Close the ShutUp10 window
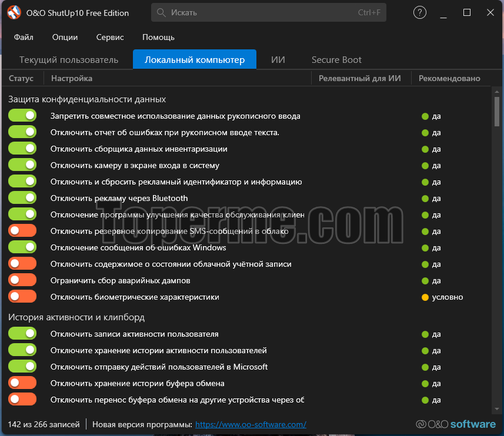 tap(490, 12)
